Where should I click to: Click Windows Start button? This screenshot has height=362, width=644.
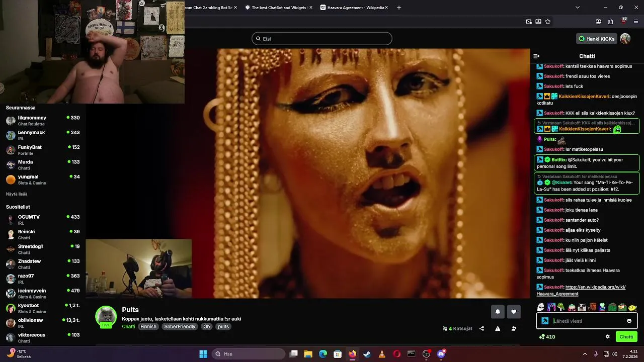[203, 354]
